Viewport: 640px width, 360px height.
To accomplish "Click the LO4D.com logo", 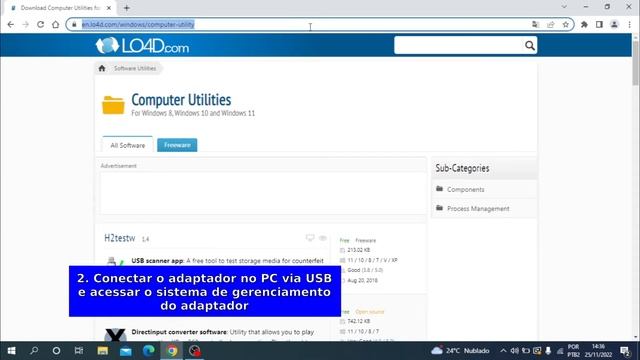I will pyautogui.click(x=142, y=46).
